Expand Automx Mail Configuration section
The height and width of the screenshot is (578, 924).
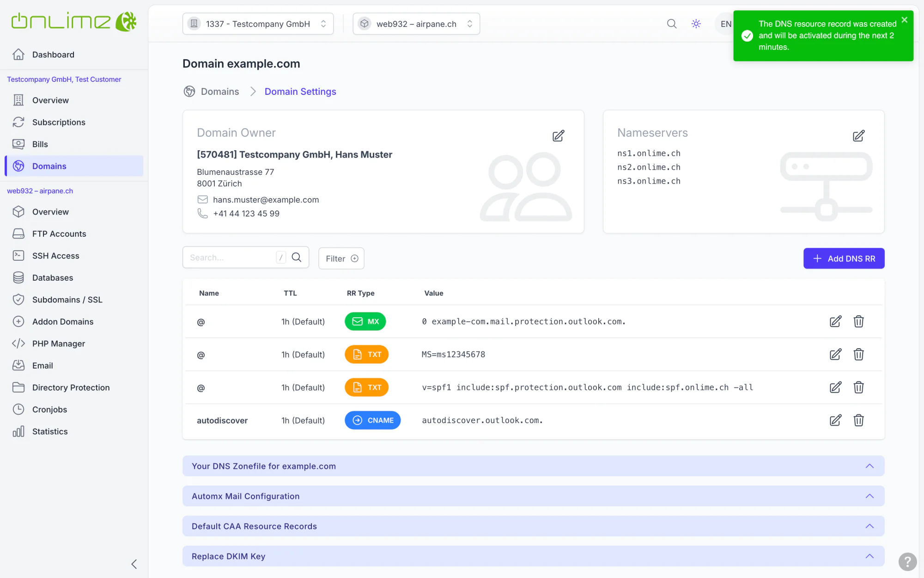point(533,496)
